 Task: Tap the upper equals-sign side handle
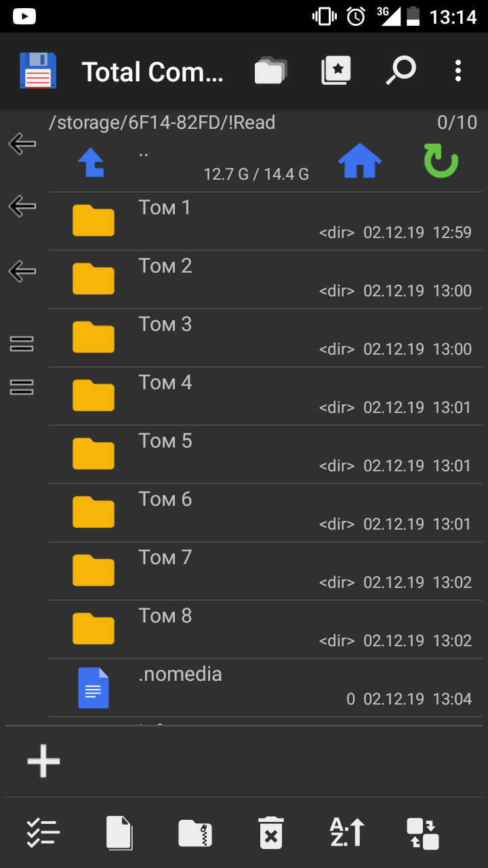pos(22,344)
